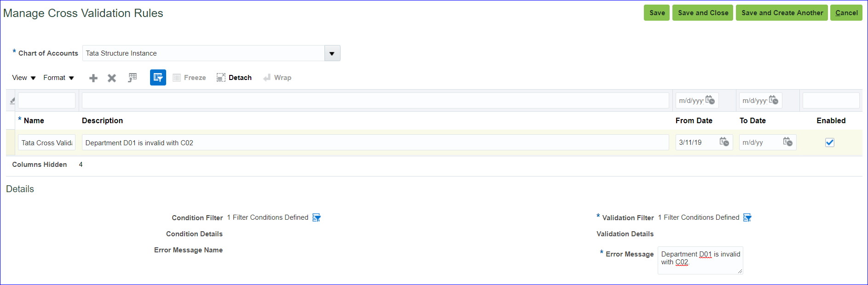The width and height of the screenshot is (868, 285).
Task: Cancel the cross validation rule edit
Action: pyautogui.click(x=846, y=13)
